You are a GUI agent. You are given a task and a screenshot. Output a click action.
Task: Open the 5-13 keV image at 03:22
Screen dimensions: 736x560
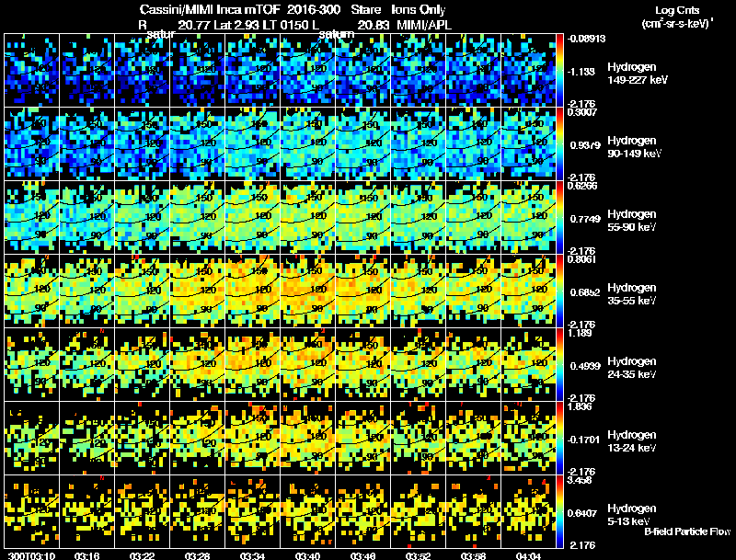tap(142, 511)
